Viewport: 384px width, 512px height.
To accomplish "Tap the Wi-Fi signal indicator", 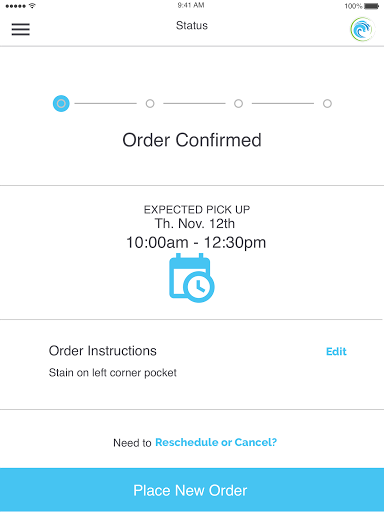I will (32, 6).
